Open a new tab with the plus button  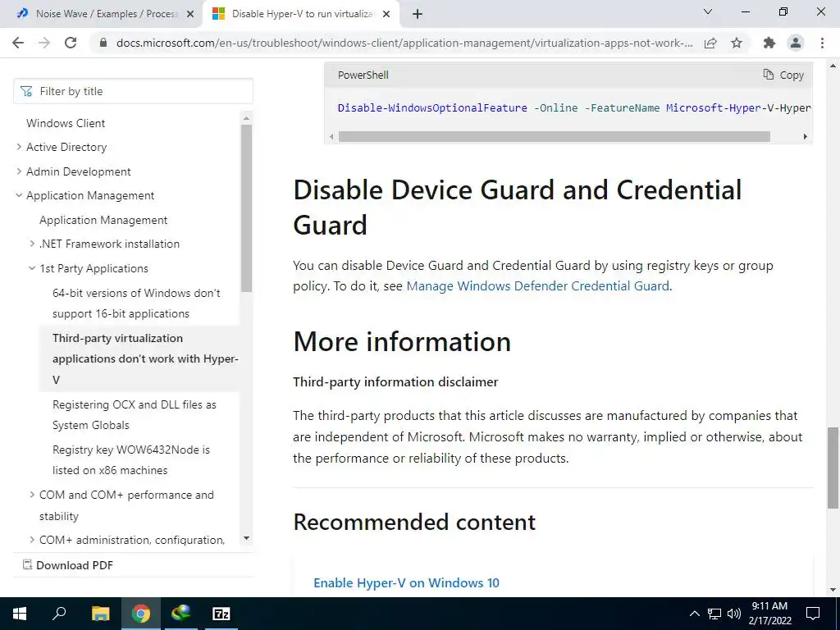click(418, 15)
